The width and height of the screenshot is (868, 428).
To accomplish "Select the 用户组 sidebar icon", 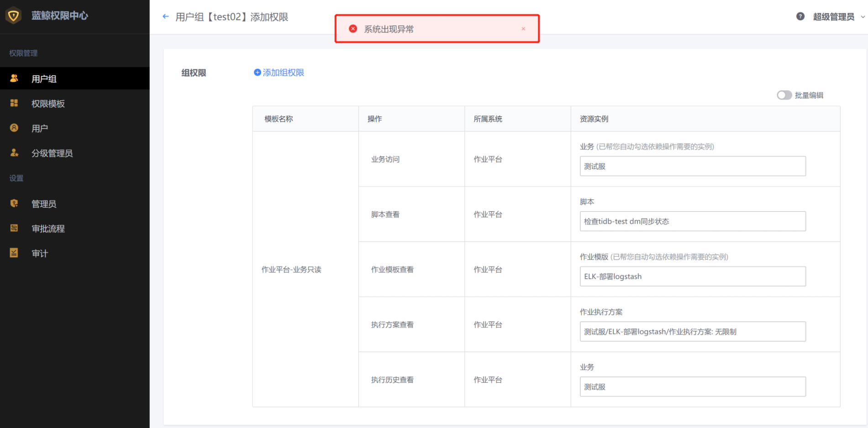I will pyautogui.click(x=14, y=78).
